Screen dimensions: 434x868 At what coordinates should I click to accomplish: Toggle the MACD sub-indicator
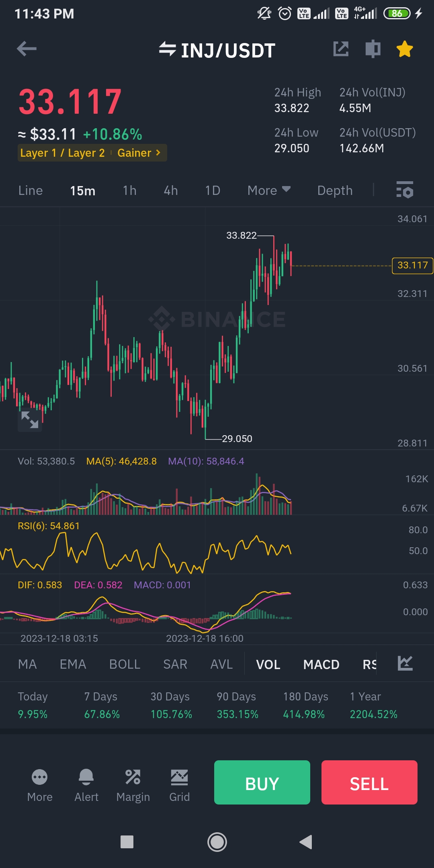[x=321, y=665]
